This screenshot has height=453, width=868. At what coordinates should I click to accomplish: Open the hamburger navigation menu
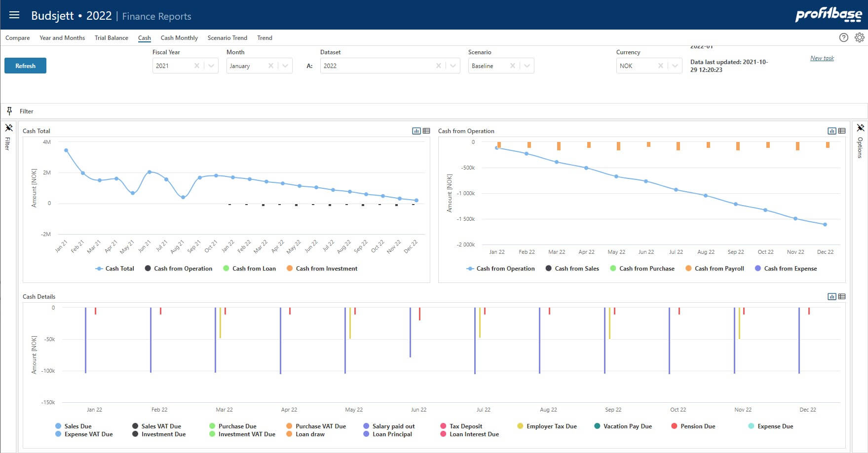pos(14,15)
